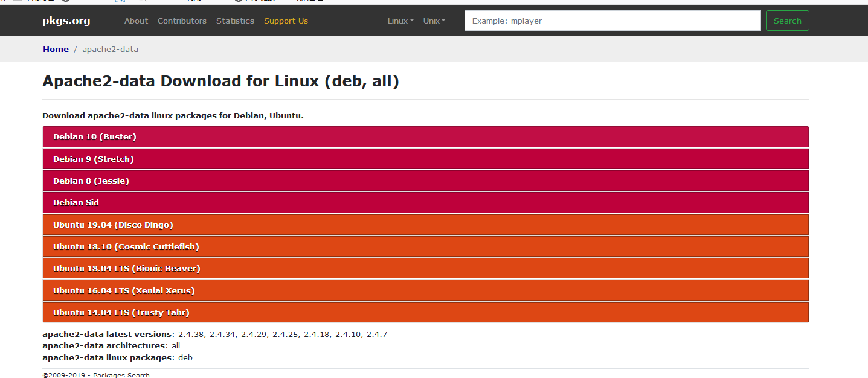Expand Ubuntu 14.04 LTS (Trusty Tahr)

coord(426,312)
